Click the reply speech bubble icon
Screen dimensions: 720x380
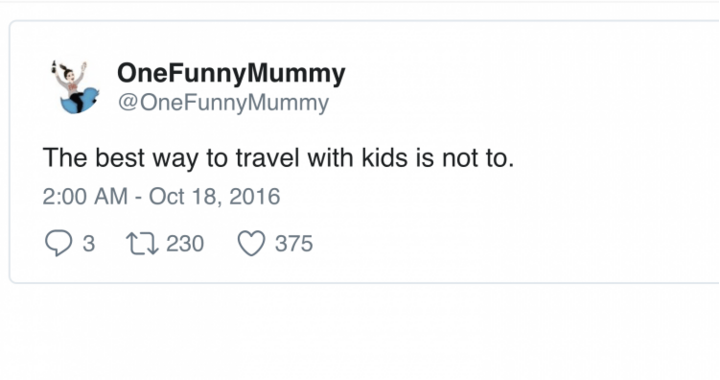tap(58, 243)
